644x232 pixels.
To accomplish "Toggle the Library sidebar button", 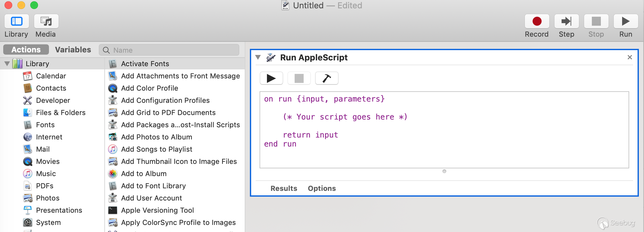I will 17,22.
